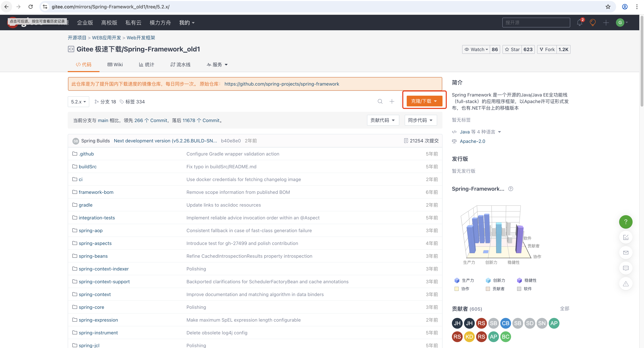Switch to the Wiki tab
Image resolution: width=644 pixels, height=348 pixels.
115,65
